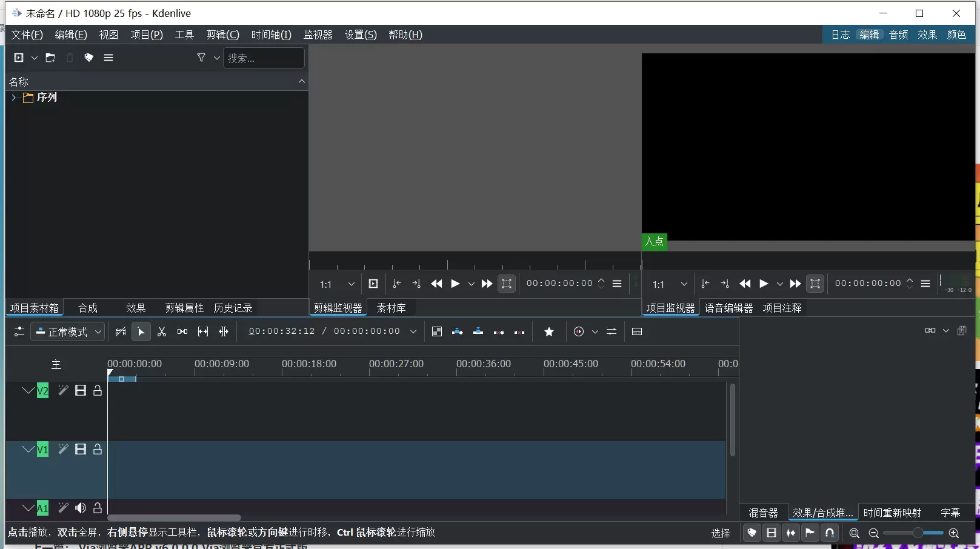980x549 pixels.
Task: Rewind in the clip monitor
Action: click(x=436, y=284)
